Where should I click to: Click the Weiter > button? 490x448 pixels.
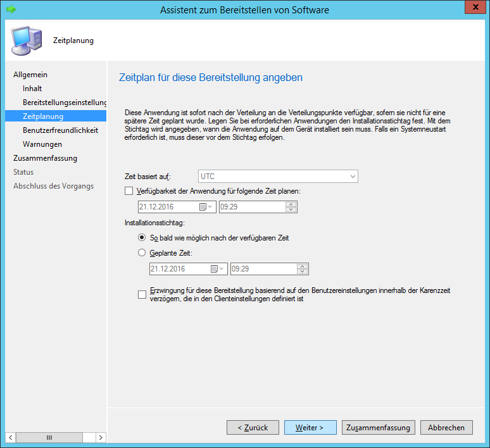tap(310, 428)
